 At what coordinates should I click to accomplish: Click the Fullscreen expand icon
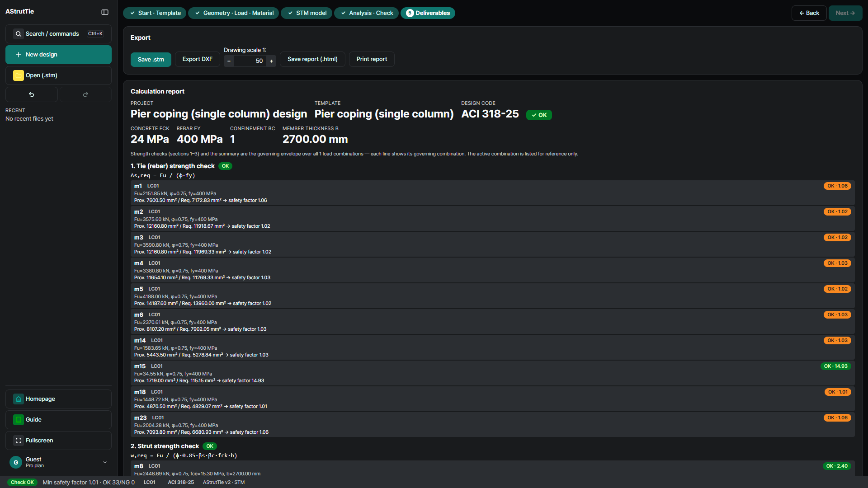[x=19, y=441]
